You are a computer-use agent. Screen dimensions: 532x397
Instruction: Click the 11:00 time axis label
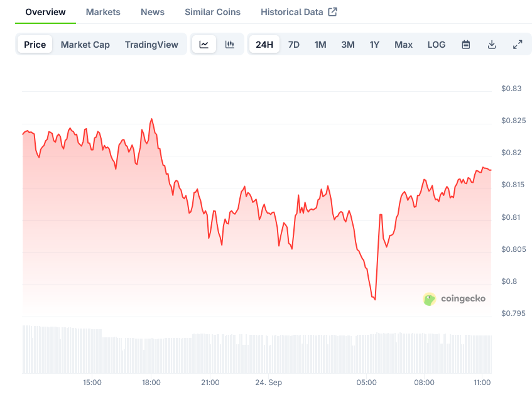[x=482, y=383]
